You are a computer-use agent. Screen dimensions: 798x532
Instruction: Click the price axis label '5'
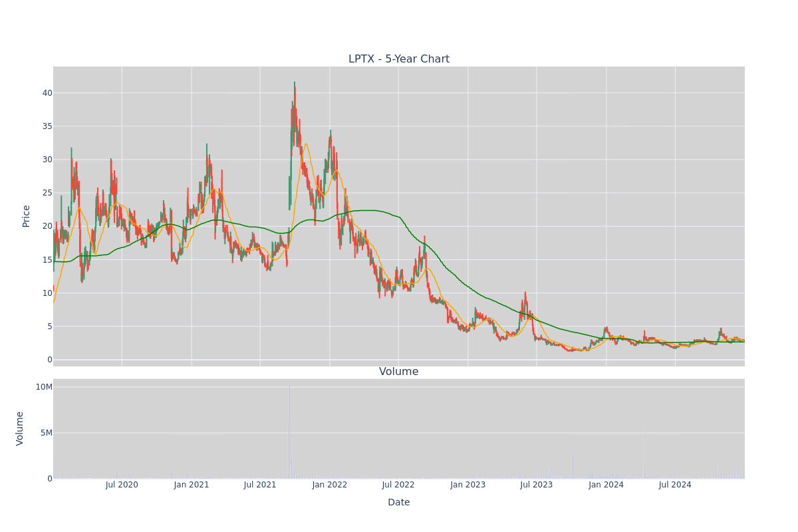pos(50,327)
